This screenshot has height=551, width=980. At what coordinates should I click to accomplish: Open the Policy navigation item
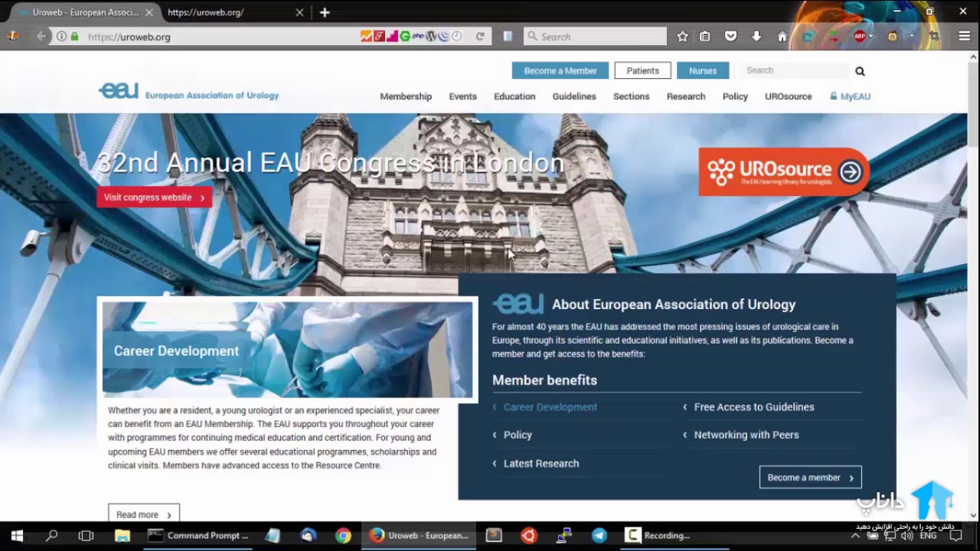735,96
